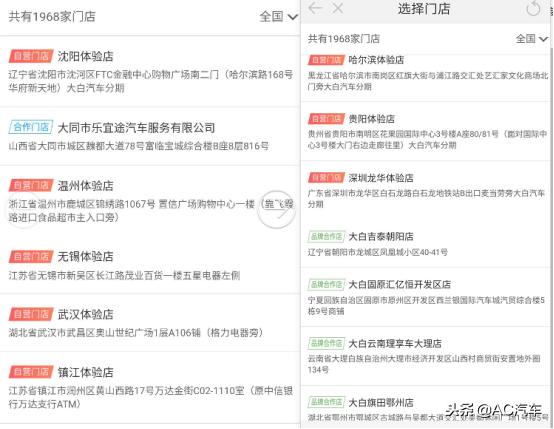554x429 pixels.
Task: Click the 自营门店 tag beside 武汉体验店
Action: pos(31,314)
